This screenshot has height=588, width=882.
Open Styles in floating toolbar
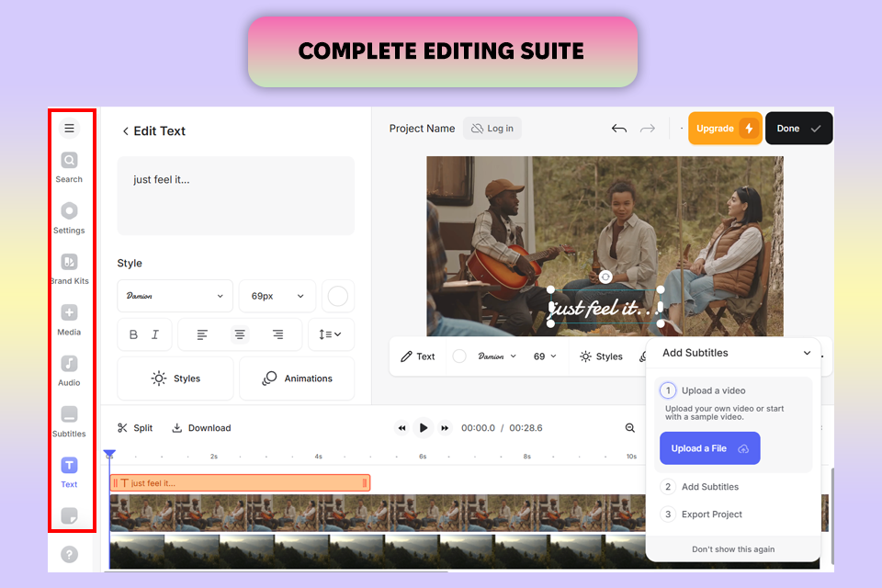point(601,356)
